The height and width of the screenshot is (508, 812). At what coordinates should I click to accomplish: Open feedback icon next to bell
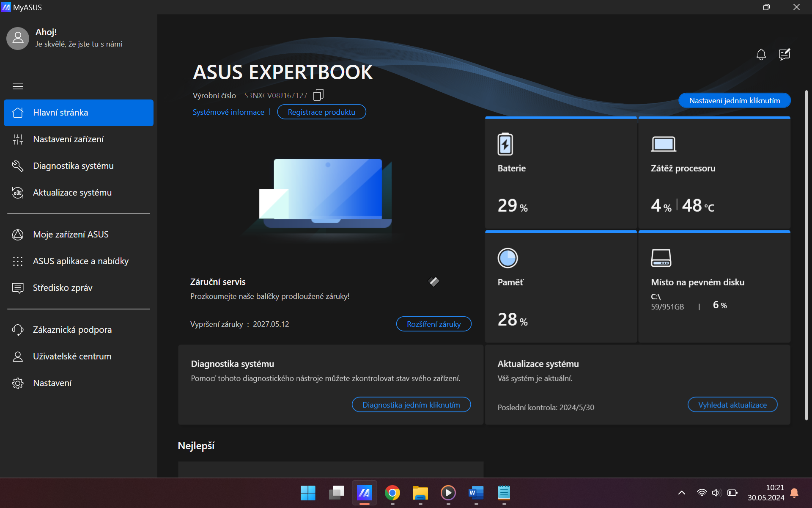[x=785, y=55]
